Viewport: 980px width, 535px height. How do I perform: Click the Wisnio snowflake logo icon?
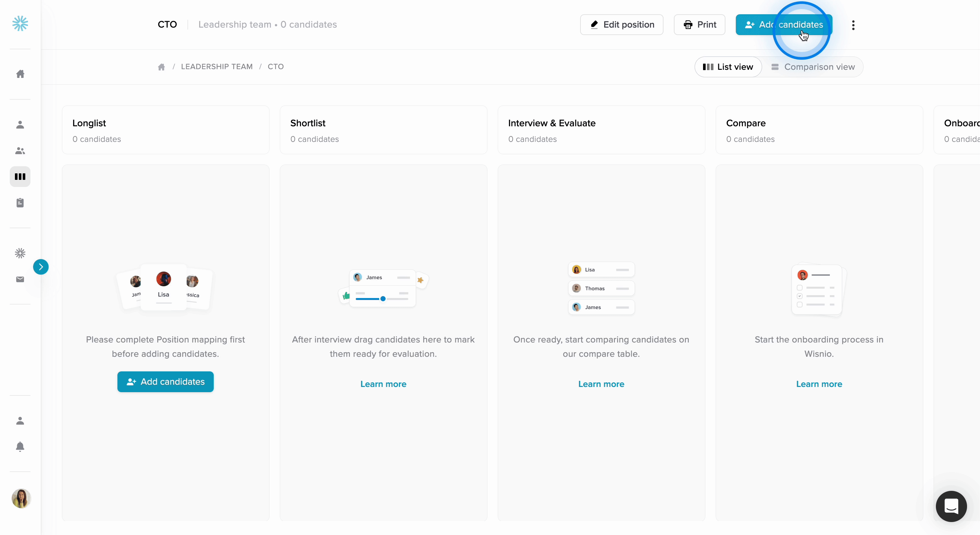[20, 24]
